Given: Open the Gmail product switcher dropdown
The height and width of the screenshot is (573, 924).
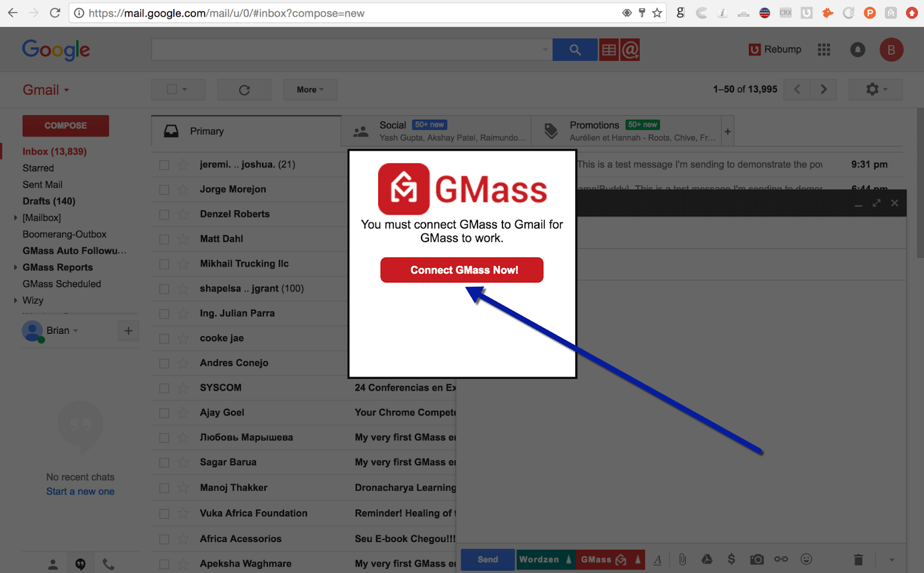Looking at the screenshot, I should tap(46, 90).
